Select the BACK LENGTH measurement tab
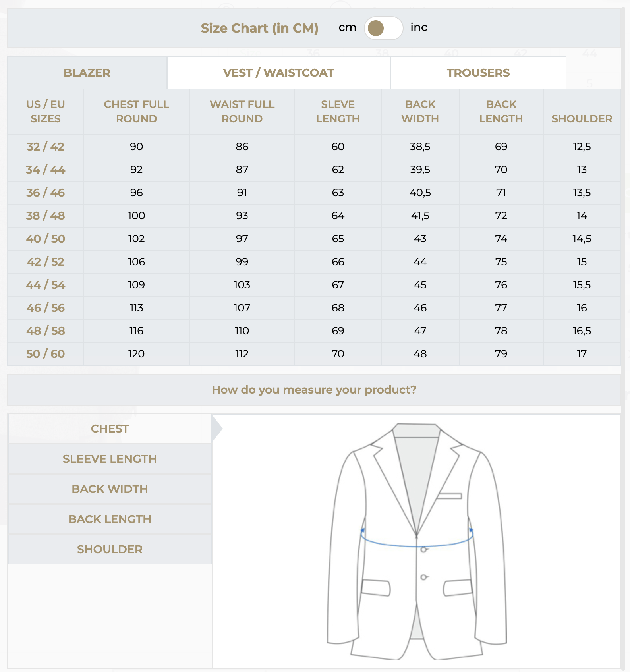The image size is (630, 672). point(110,519)
